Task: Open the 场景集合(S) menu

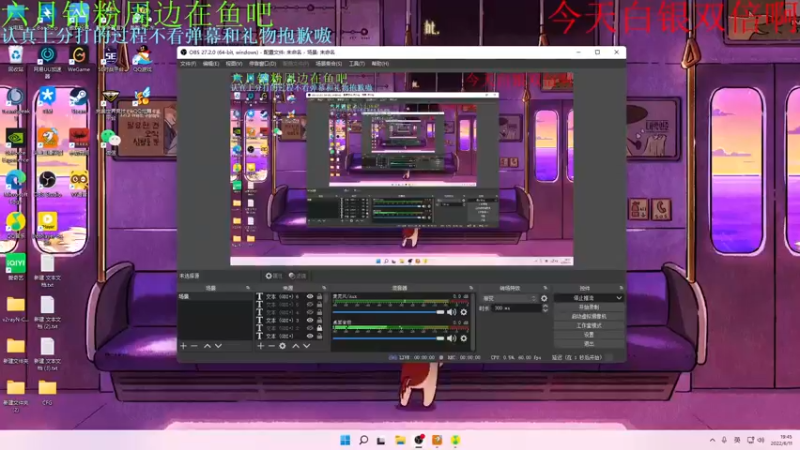Action: [329, 64]
